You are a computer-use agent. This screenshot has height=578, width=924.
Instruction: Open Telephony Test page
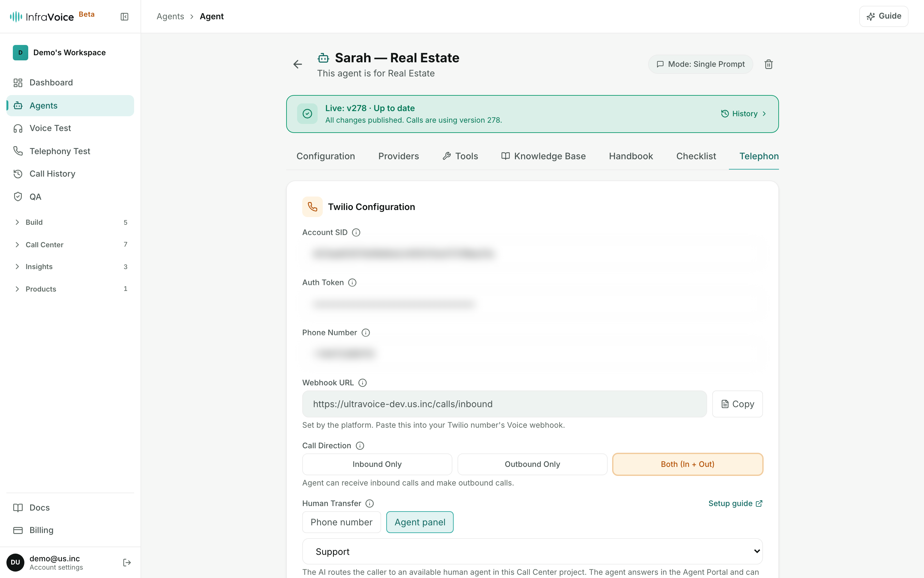click(x=70, y=151)
